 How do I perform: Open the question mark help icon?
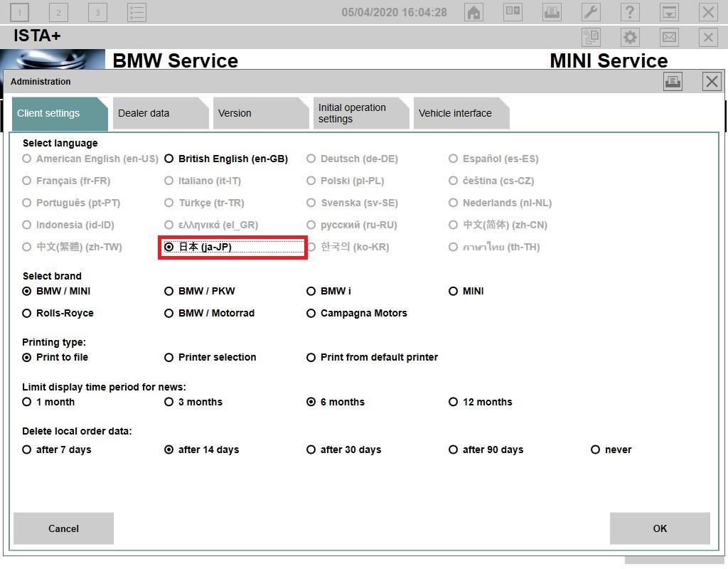tap(630, 12)
